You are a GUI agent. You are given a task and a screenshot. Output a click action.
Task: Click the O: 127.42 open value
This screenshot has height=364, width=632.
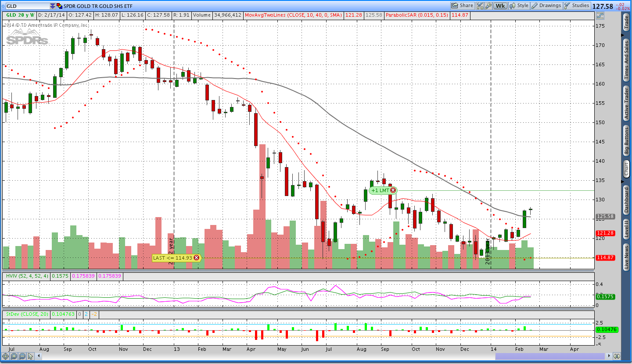pyautogui.click(x=80, y=15)
